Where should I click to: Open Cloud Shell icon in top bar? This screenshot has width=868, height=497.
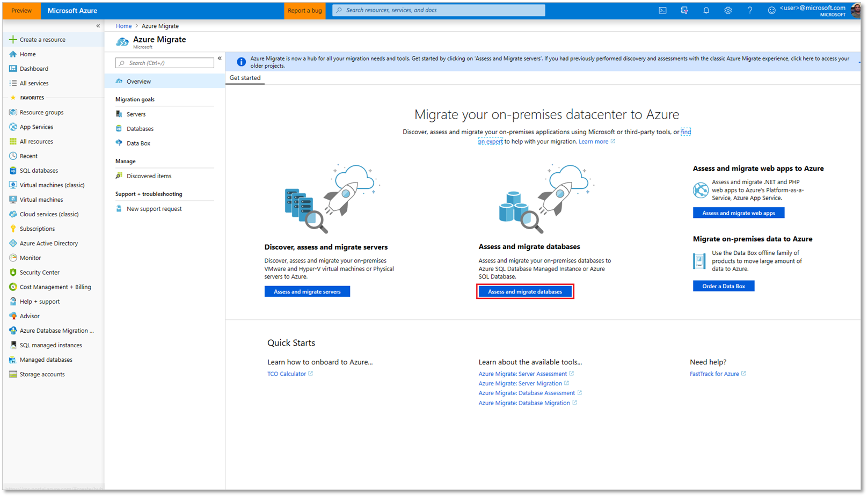(662, 10)
